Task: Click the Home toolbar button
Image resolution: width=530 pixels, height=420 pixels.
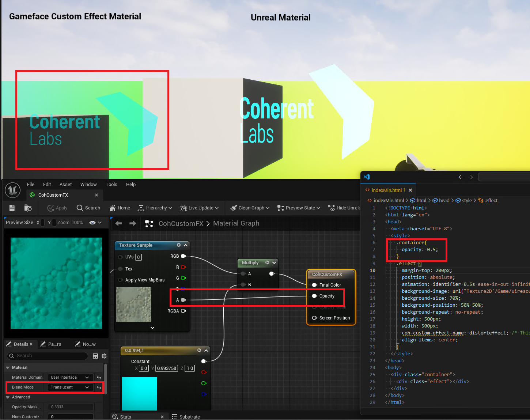Action: [120, 208]
